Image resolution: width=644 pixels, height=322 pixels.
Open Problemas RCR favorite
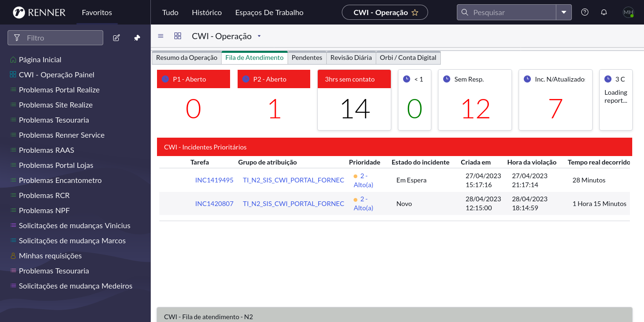coord(44,195)
